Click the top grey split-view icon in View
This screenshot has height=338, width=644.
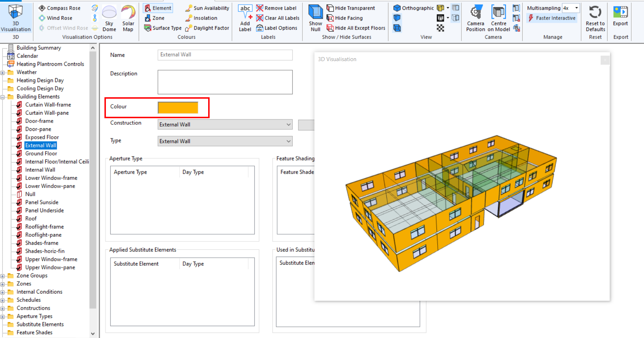[456, 8]
